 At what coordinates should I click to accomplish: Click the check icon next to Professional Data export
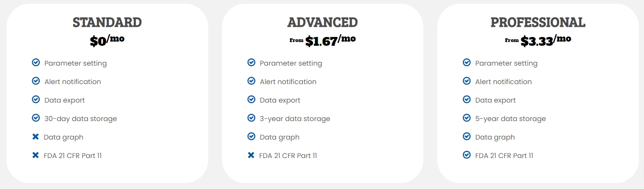pyautogui.click(x=467, y=99)
